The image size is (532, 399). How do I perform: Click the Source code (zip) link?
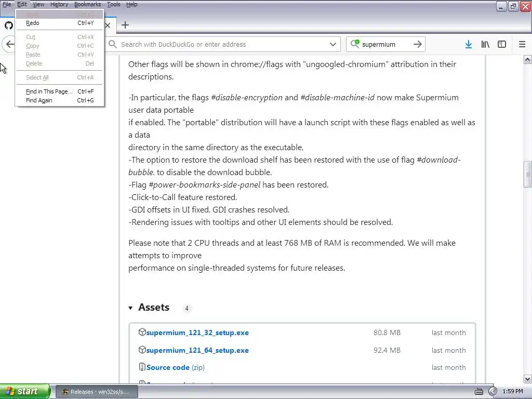(x=176, y=367)
